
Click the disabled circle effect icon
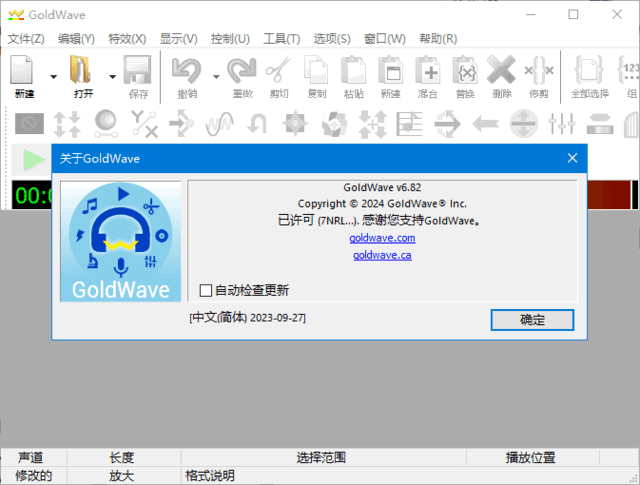(29, 124)
